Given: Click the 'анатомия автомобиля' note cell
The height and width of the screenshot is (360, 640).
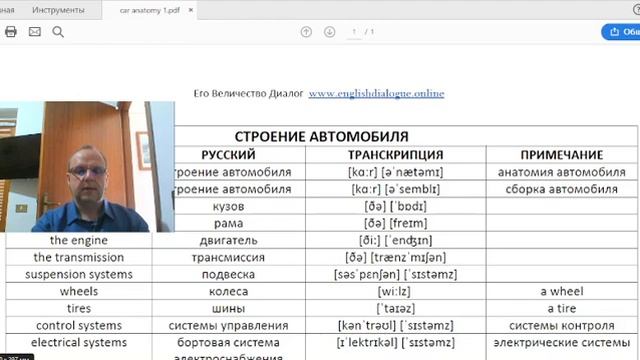Looking at the screenshot, I should pos(562,172).
